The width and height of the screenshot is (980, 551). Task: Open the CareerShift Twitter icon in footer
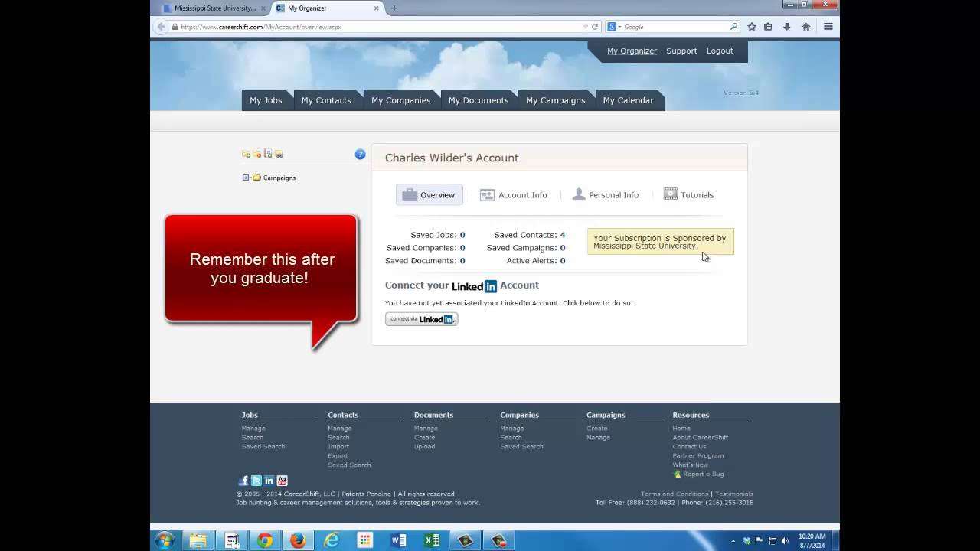256,481
